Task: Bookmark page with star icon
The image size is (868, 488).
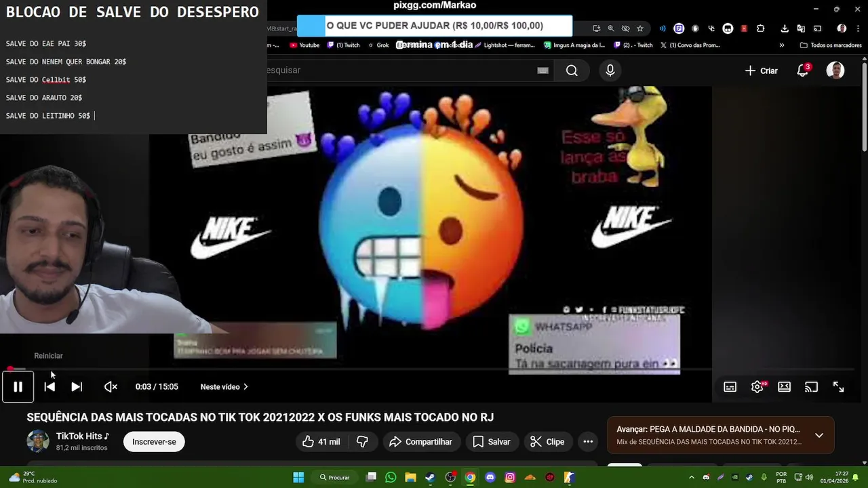Action: [x=640, y=28]
